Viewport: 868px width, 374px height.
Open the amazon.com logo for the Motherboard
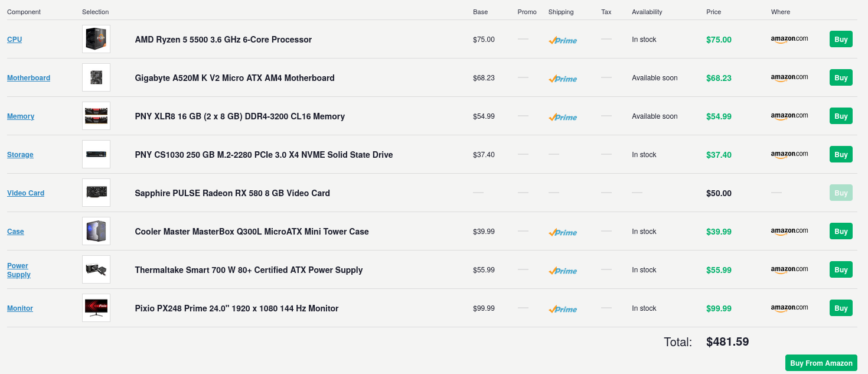789,77
